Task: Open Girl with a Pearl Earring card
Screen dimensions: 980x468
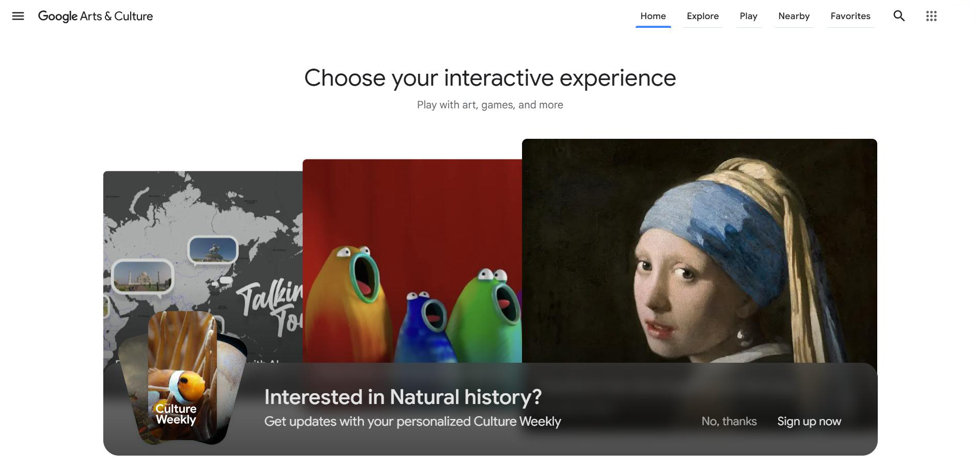Action: 700,250
